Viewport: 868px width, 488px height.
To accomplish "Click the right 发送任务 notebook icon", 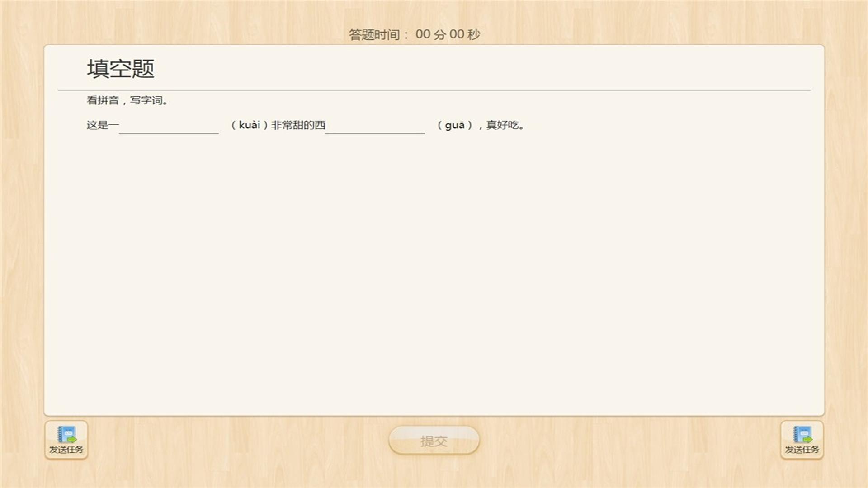I will (x=802, y=434).
